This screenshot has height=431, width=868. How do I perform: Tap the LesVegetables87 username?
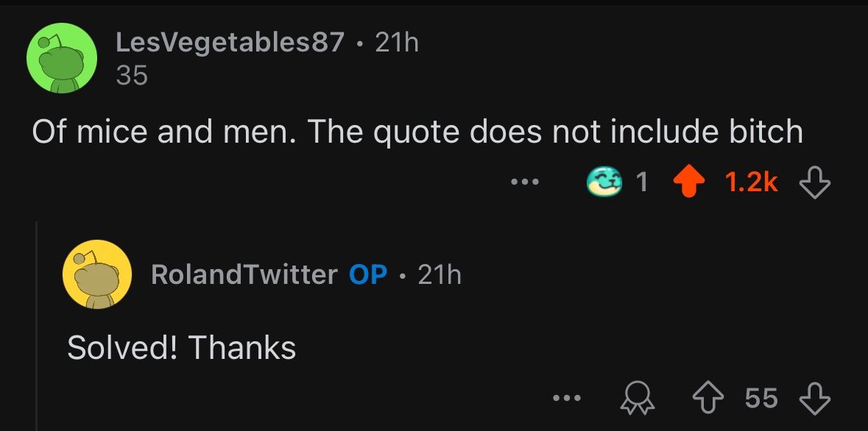pyautogui.click(x=230, y=43)
